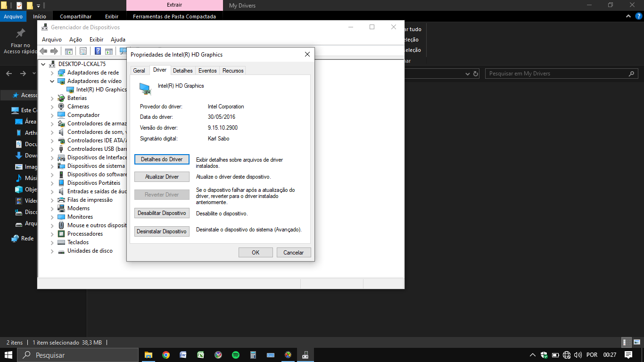This screenshot has height=362, width=644.
Task: Open the Ajuda menu in Device Manager
Action: [118, 40]
